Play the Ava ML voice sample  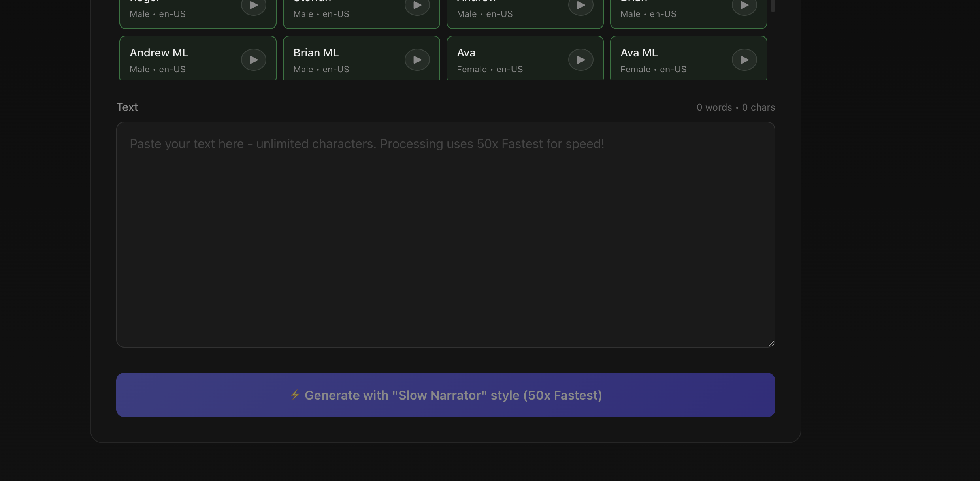coord(744,60)
